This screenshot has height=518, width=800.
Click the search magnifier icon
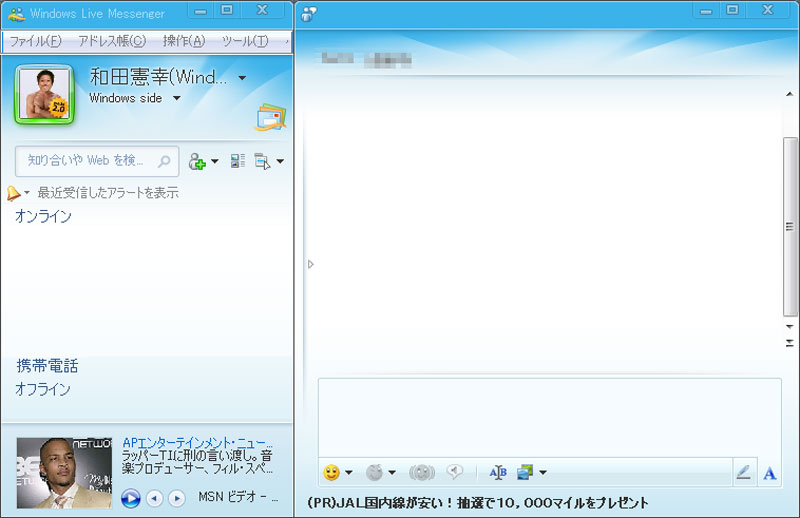164,161
